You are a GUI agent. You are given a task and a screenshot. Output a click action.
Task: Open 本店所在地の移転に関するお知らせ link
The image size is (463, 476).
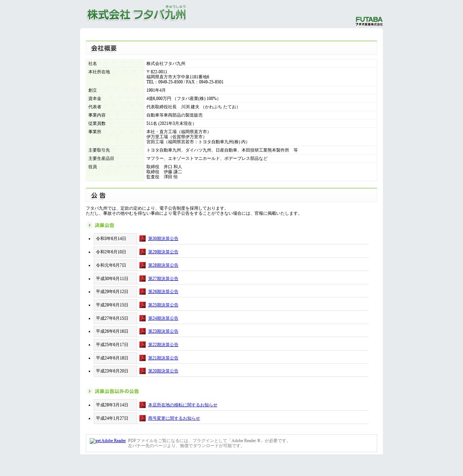(x=182, y=405)
